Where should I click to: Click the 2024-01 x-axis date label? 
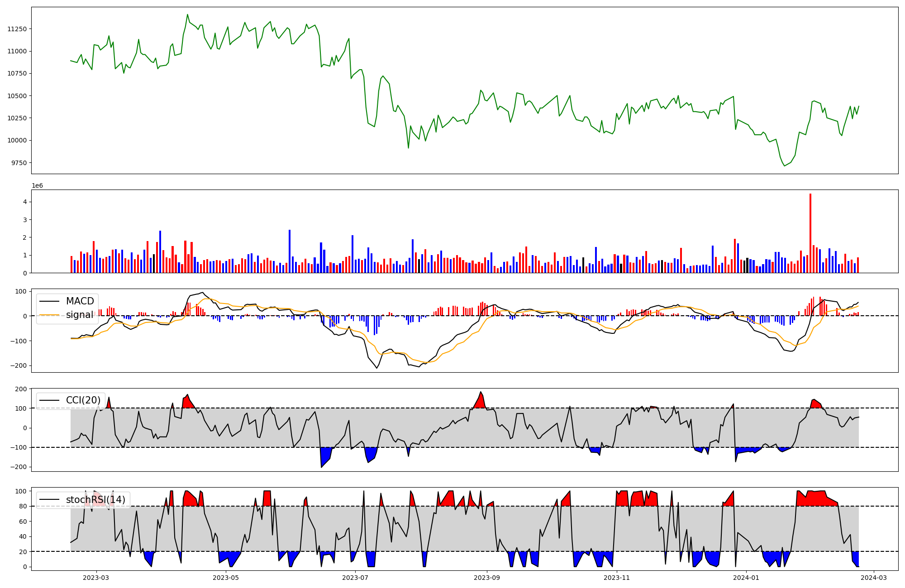(746, 578)
